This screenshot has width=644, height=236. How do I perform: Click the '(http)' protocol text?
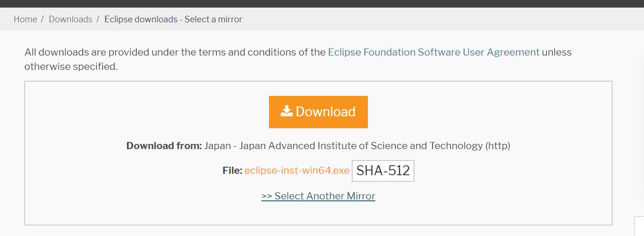[498, 146]
